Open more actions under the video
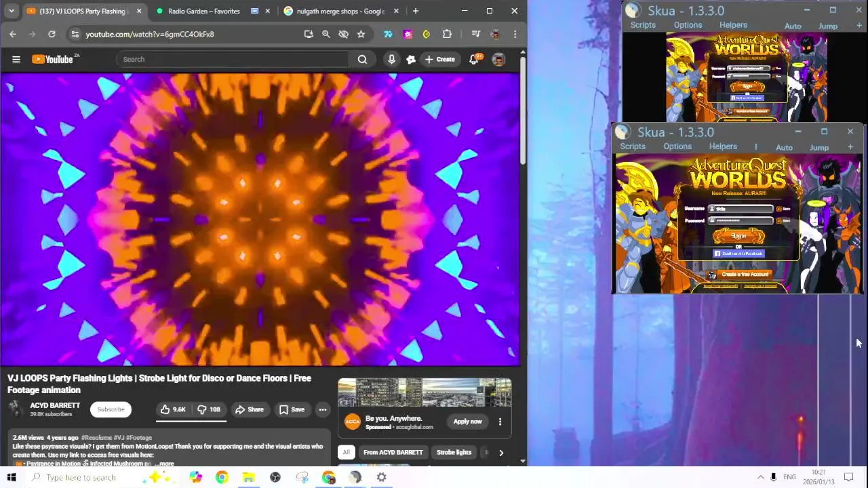 (x=323, y=409)
